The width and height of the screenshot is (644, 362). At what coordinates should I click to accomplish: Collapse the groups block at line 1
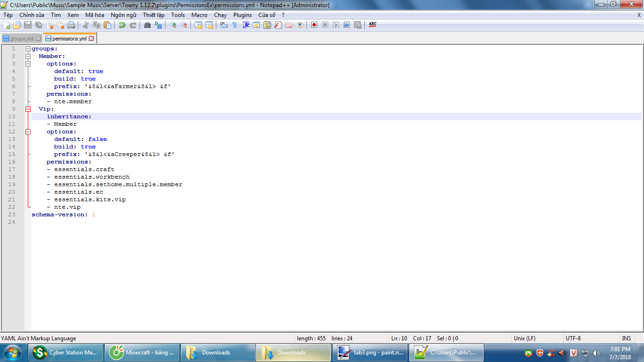(x=28, y=48)
